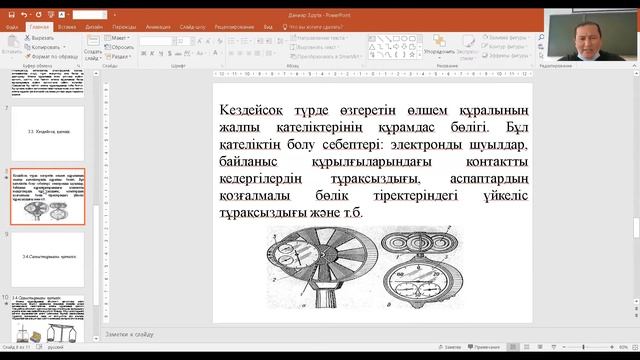Open Section (Раздел) dropdown
The width and height of the screenshot is (640, 360).
(x=118, y=56)
